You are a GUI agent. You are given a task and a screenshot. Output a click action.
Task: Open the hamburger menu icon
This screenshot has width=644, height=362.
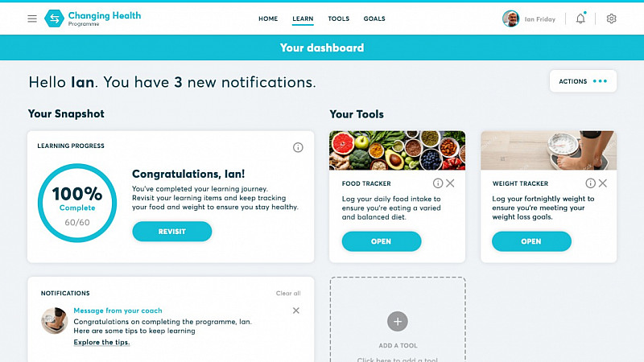coord(32,19)
